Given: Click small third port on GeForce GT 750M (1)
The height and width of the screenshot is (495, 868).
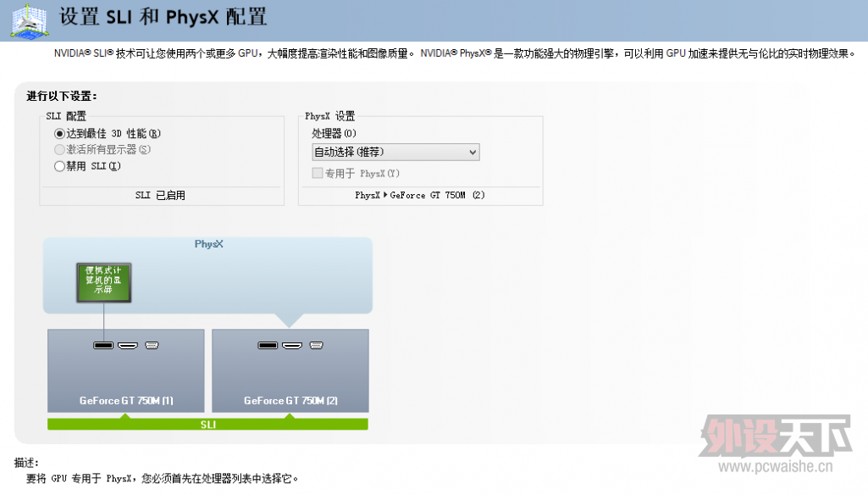Looking at the screenshot, I should (x=152, y=345).
